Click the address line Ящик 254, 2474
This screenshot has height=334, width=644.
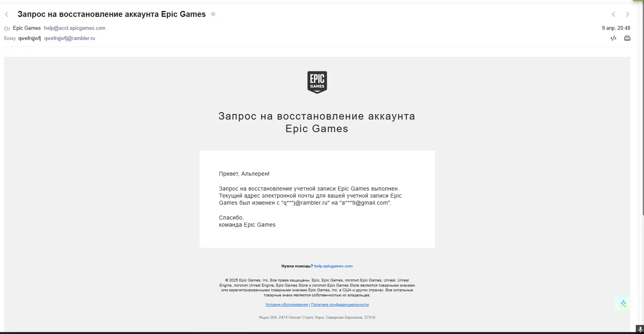coord(317,318)
